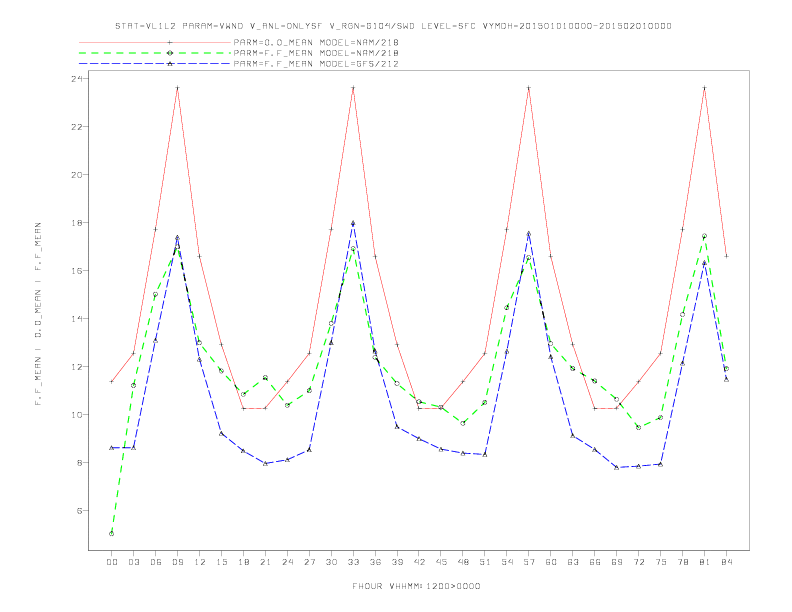Screen dimensions: 792x612
Task: Click x-axis tick label 51
Action: coord(485,562)
